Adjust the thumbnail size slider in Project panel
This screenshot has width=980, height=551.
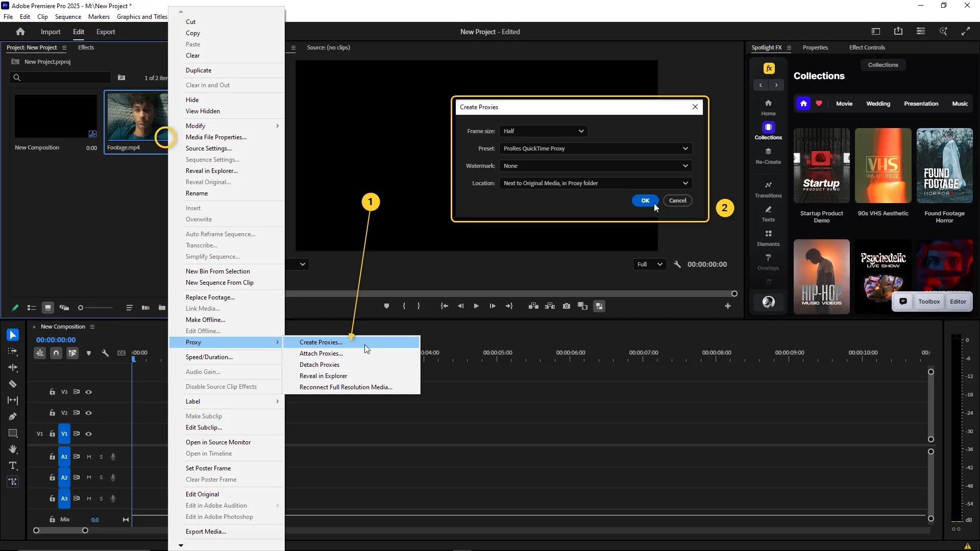point(95,308)
